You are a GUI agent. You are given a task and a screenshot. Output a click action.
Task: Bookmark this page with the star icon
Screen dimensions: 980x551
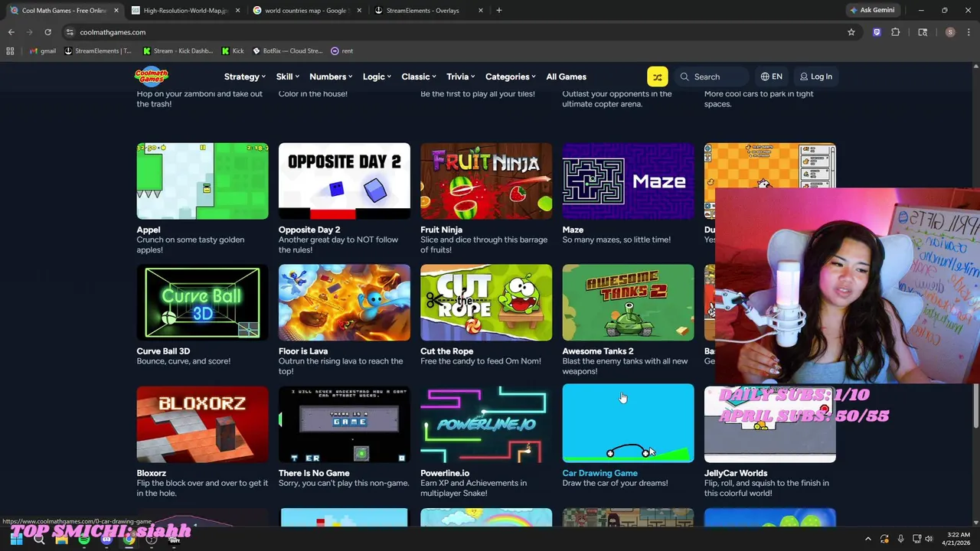tap(851, 32)
